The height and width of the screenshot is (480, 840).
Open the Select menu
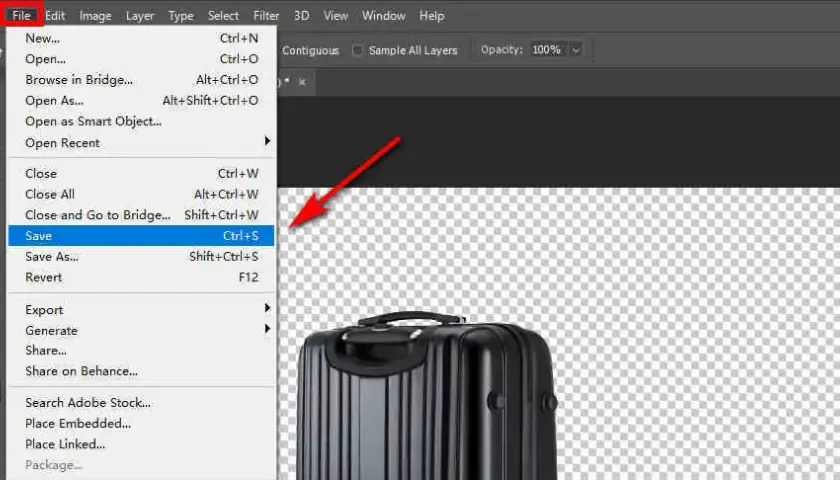[223, 16]
